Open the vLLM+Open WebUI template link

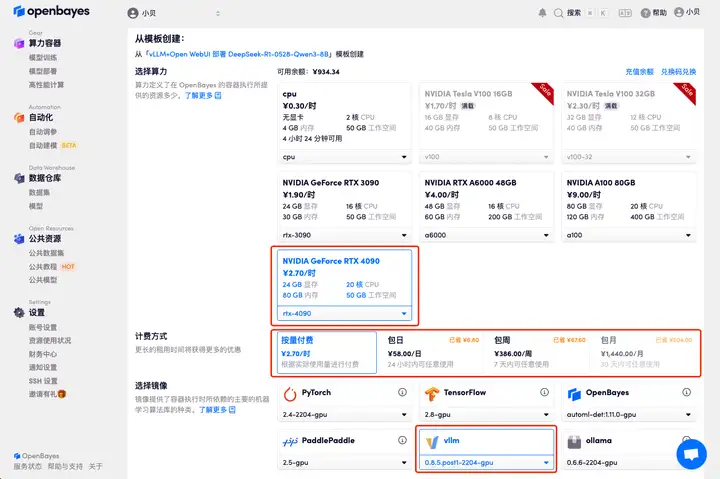pyautogui.click(x=238, y=54)
